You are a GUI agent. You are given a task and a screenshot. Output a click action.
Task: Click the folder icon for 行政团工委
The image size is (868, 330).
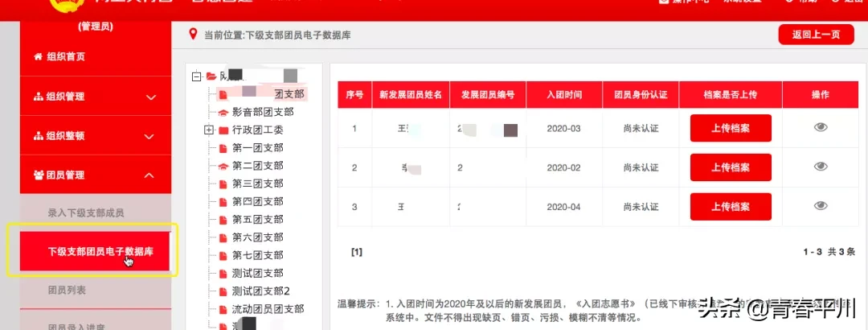(223, 130)
